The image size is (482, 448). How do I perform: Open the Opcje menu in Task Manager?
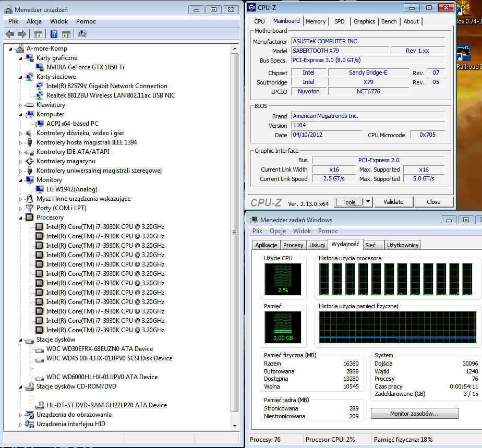tap(278, 231)
